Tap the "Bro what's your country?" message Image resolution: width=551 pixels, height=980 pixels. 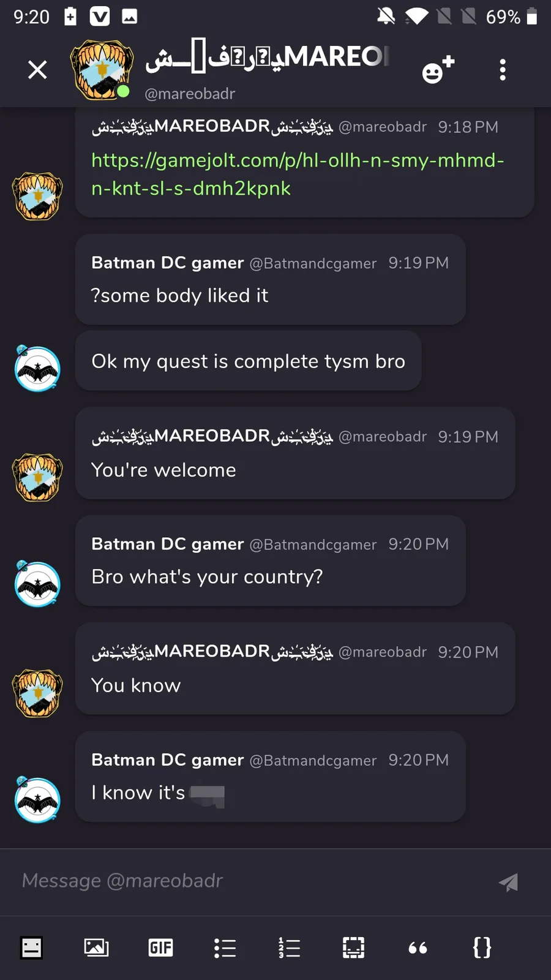click(207, 577)
